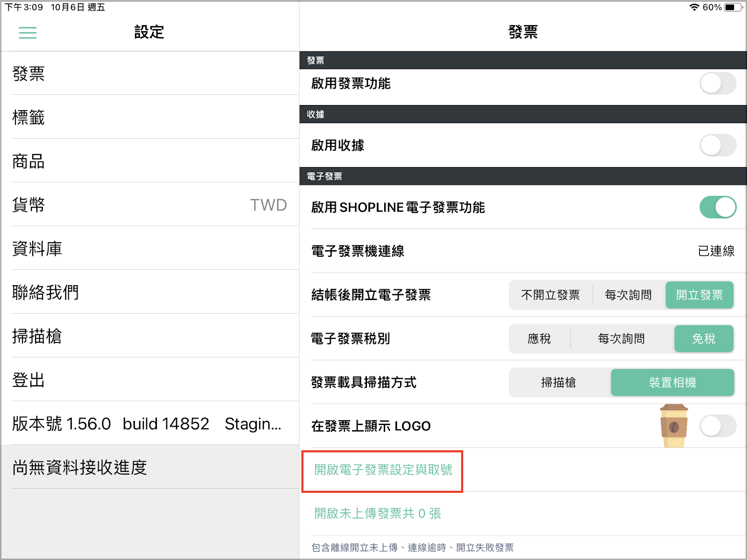Choose 應稅 for 電子發票稅別
747x560 pixels.
pyautogui.click(x=539, y=339)
